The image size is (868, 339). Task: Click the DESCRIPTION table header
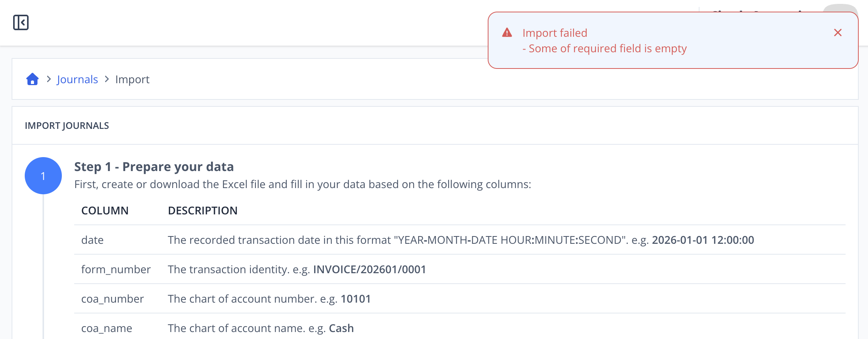click(x=203, y=211)
